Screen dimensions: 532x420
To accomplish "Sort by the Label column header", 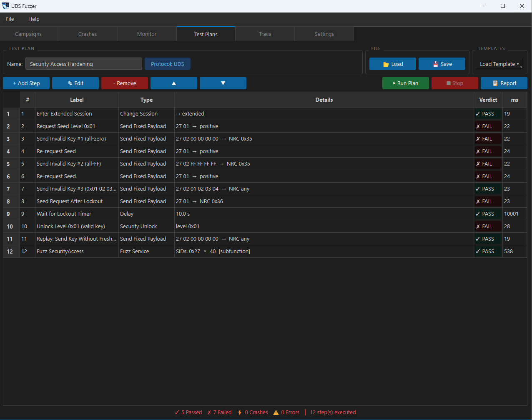I will 77,100.
